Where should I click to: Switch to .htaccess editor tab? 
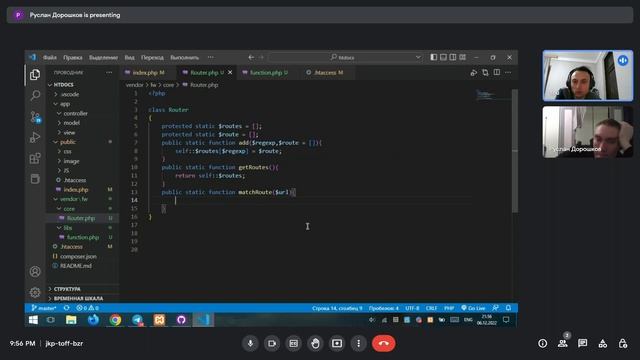(x=329, y=73)
